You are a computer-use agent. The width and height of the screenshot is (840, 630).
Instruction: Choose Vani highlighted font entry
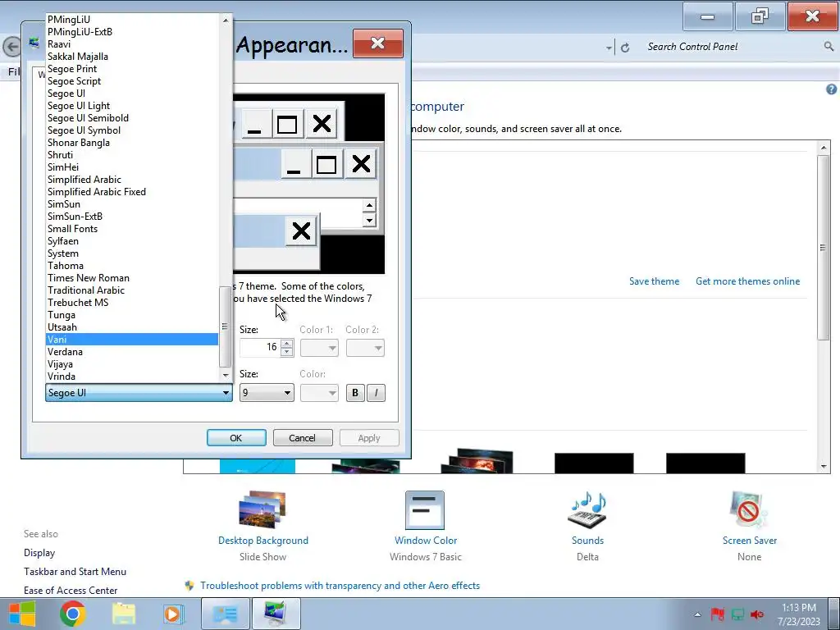click(132, 340)
